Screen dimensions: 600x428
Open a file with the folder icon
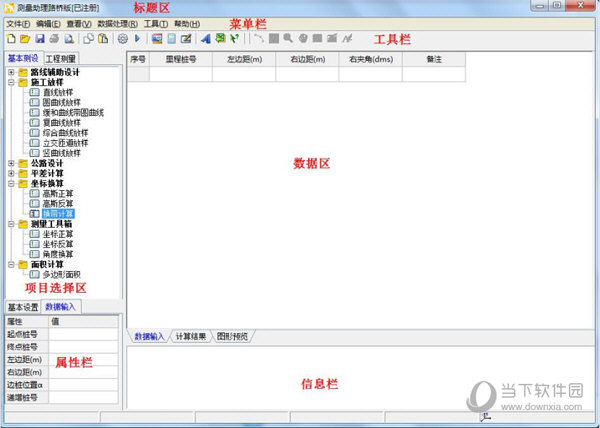pyautogui.click(x=25, y=39)
